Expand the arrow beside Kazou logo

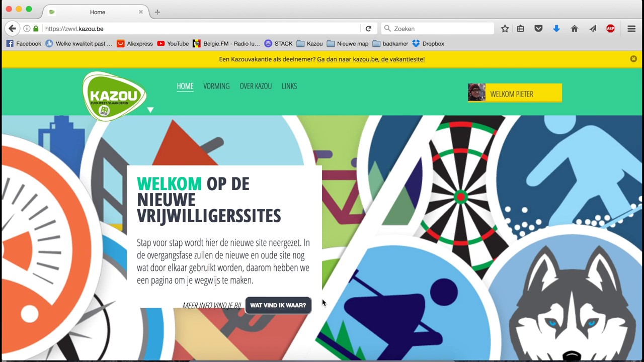150,110
